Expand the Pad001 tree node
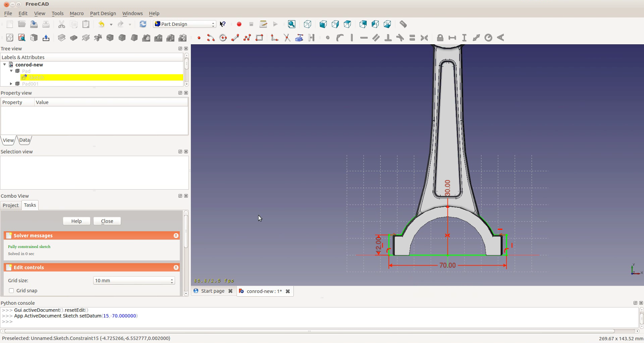This screenshot has width=644, height=343. 11,84
